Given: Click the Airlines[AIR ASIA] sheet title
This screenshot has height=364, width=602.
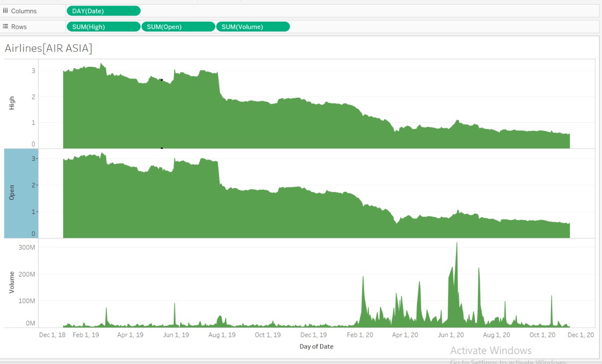Looking at the screenshot, I should [x=48, y=48].
